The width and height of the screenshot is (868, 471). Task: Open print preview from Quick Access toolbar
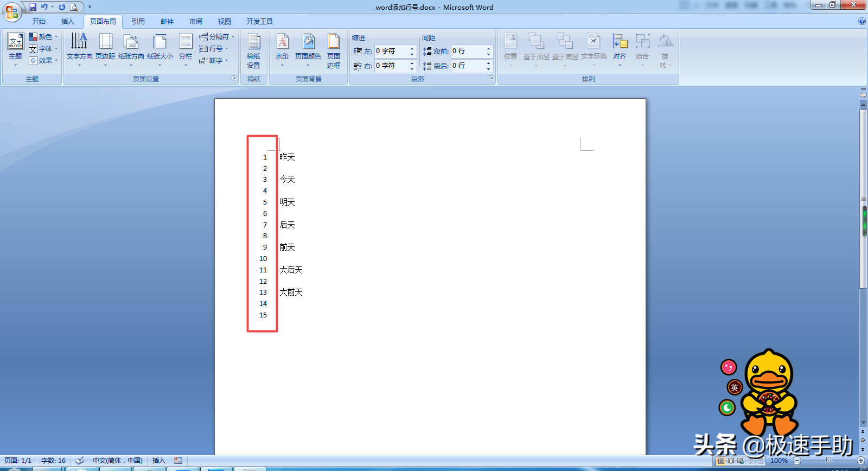click(x=74, y=7)
